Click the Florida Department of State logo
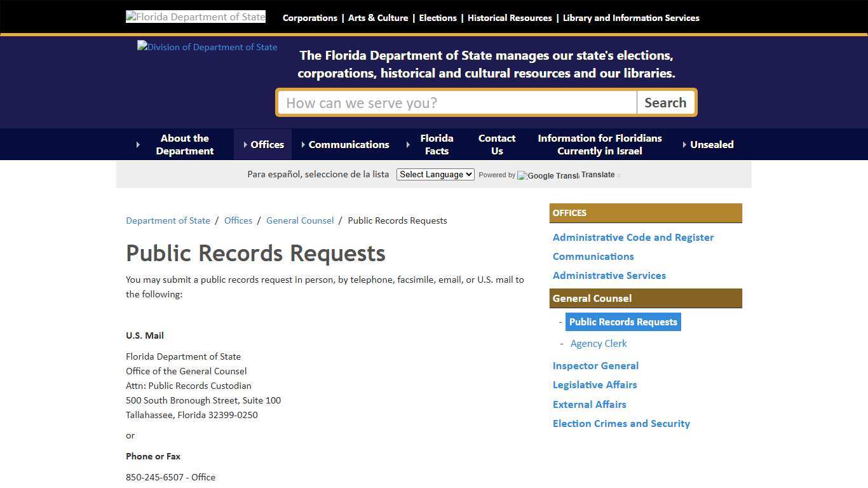Screen dimensions: 868x488 (x=195, y=16)
